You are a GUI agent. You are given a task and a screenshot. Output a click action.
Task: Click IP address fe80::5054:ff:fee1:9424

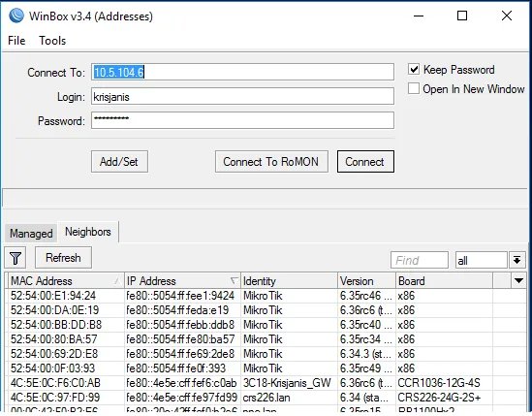coord(180,296)
